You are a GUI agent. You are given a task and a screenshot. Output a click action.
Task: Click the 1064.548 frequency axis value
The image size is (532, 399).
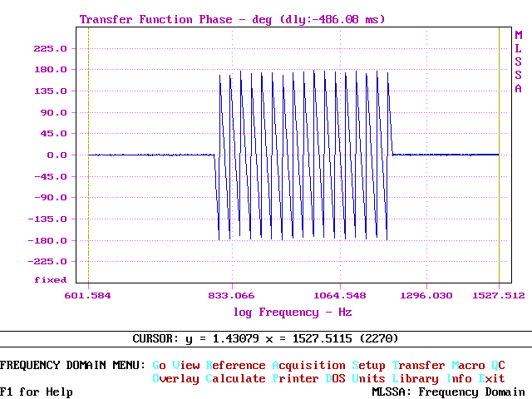[340, 296]
